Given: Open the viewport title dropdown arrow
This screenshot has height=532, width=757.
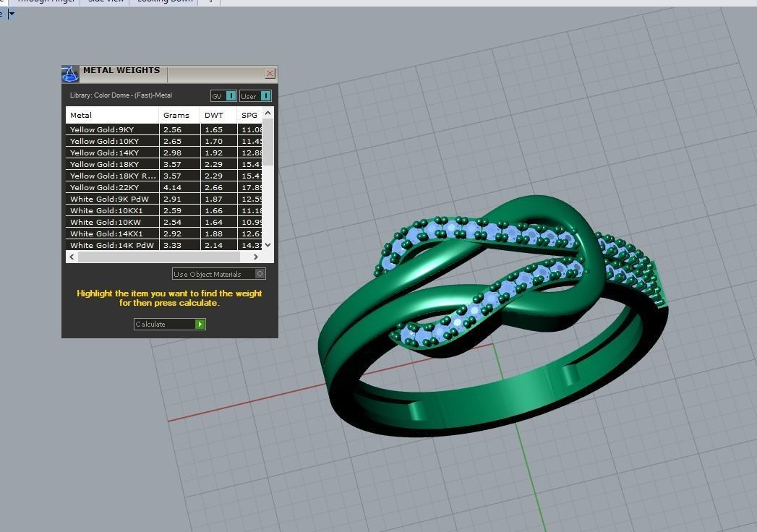Looking at the screenshot, I should tap(12, 14).
